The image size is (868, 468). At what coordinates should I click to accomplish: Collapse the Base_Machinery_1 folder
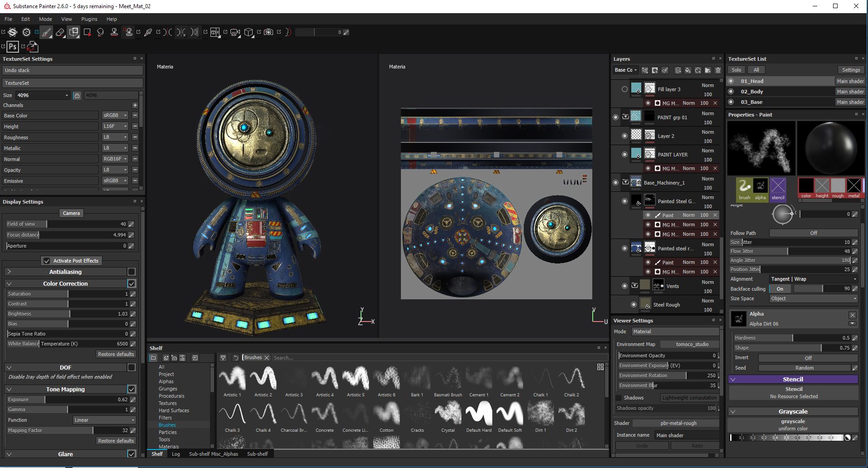point(625,182)
